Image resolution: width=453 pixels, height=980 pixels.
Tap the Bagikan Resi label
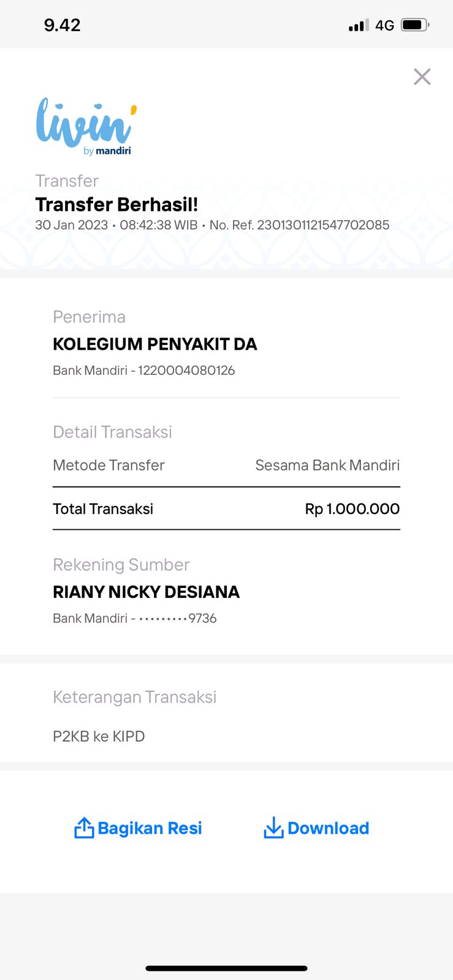[150, 828]
